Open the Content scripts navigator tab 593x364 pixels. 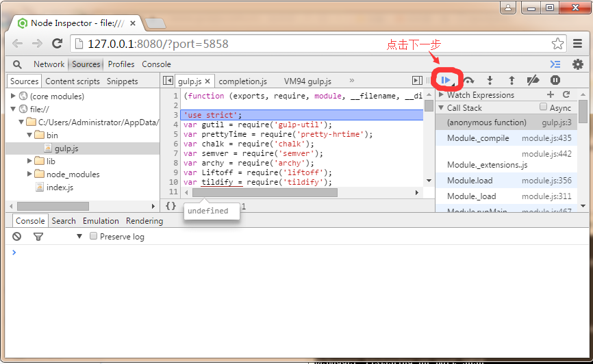[x=73, y=81]
